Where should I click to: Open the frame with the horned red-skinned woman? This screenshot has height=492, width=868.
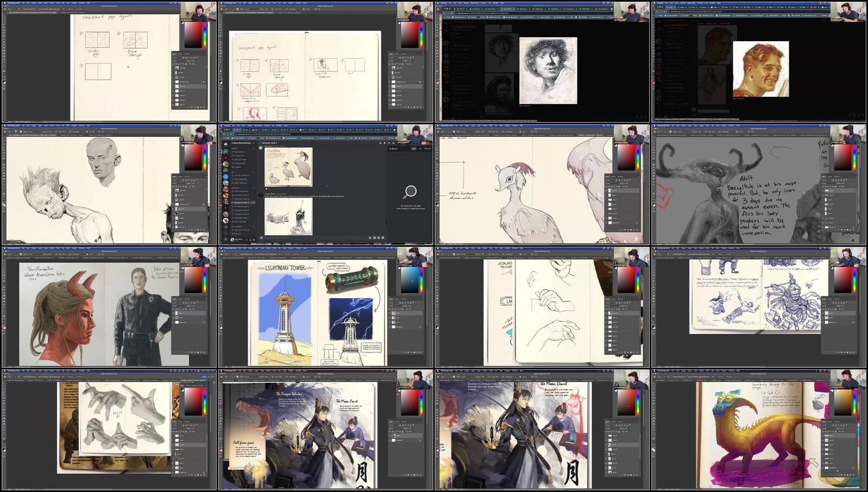click(x=109, y=307)
